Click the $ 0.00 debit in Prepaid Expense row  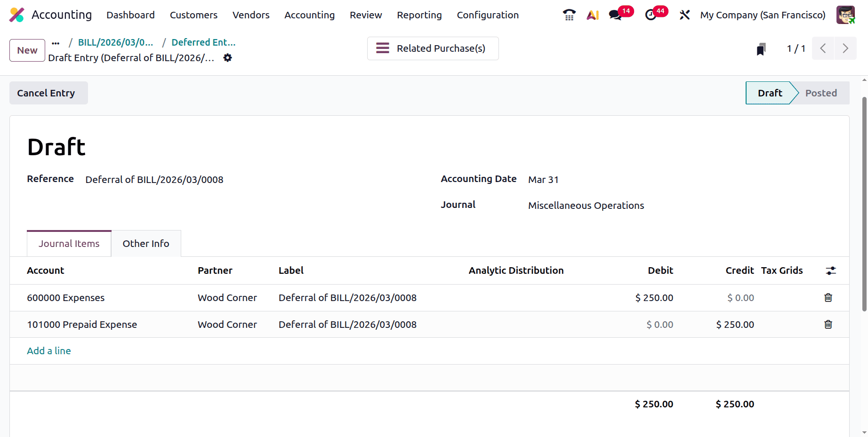pyautogui.click(x=659, y=325)
